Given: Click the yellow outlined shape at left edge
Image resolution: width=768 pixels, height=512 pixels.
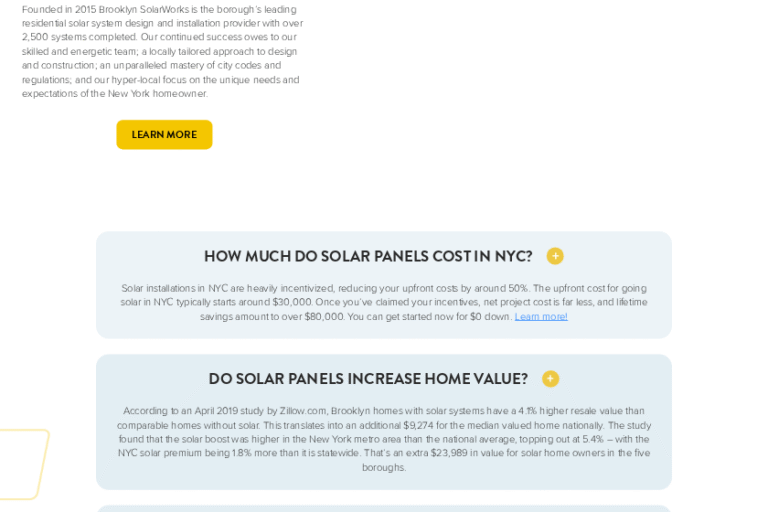Looking at the screenshot, I should click(x=22, y=463).
